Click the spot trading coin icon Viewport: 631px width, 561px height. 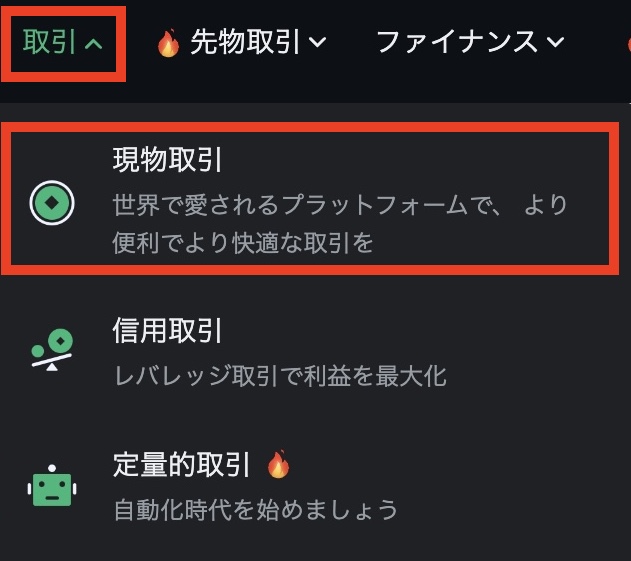(x=52, y=203)
